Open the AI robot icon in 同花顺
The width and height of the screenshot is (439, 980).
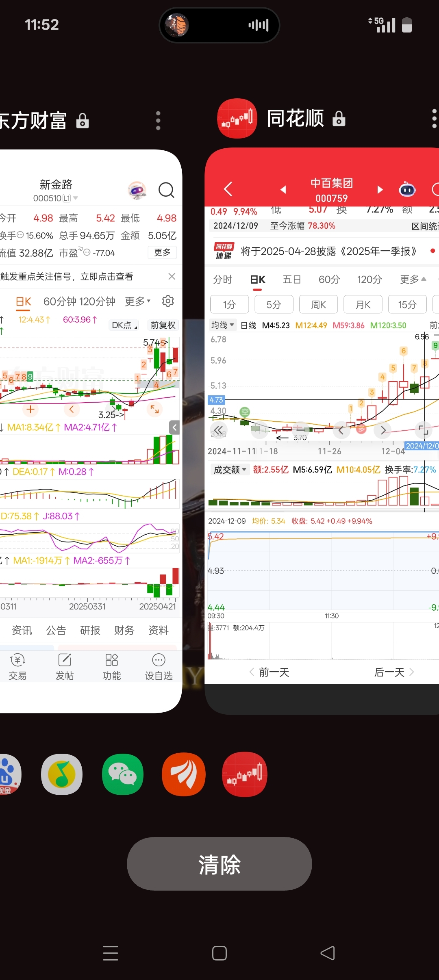[407, 189]
